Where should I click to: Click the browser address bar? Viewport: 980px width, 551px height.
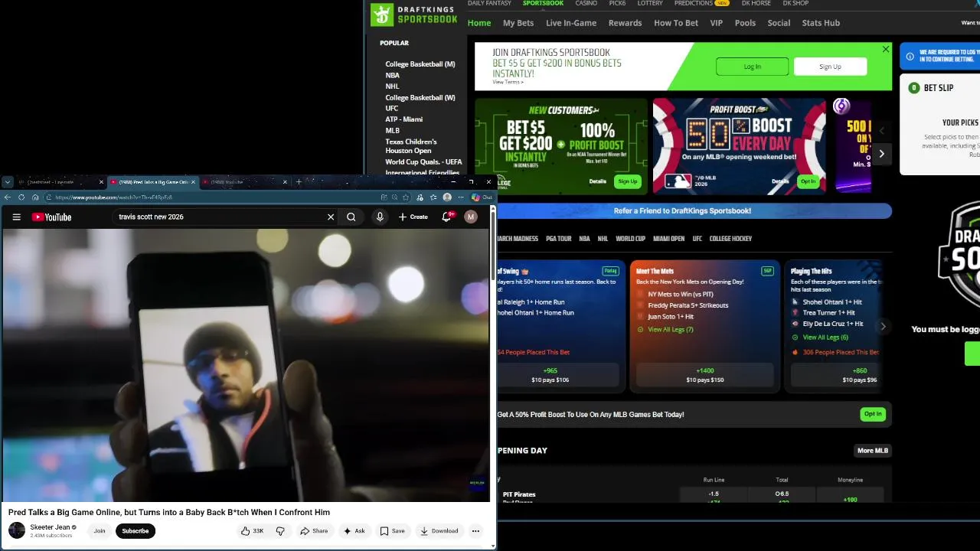(214, 197)
